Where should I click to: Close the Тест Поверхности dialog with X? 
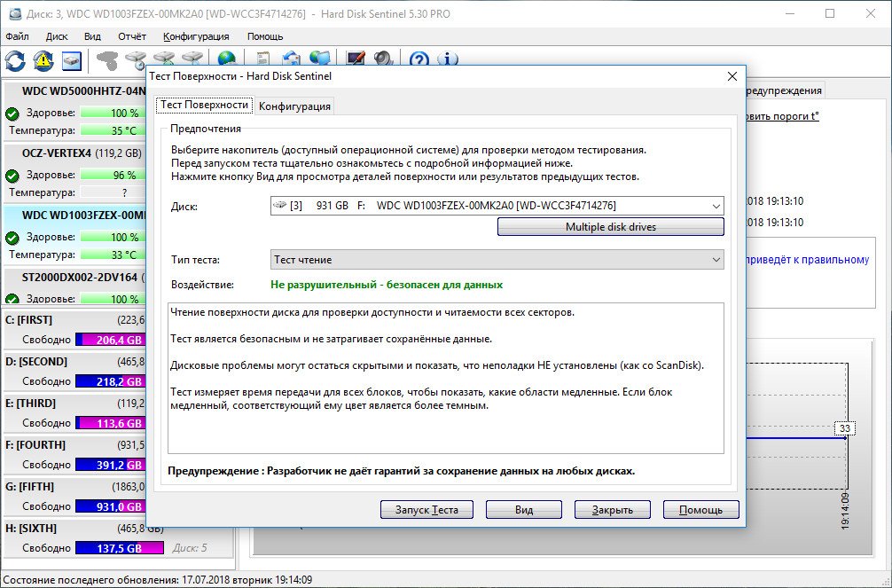732,76
